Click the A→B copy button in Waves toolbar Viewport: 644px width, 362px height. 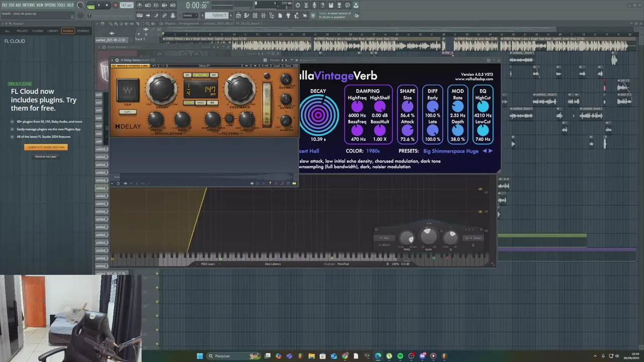point(265,66)
